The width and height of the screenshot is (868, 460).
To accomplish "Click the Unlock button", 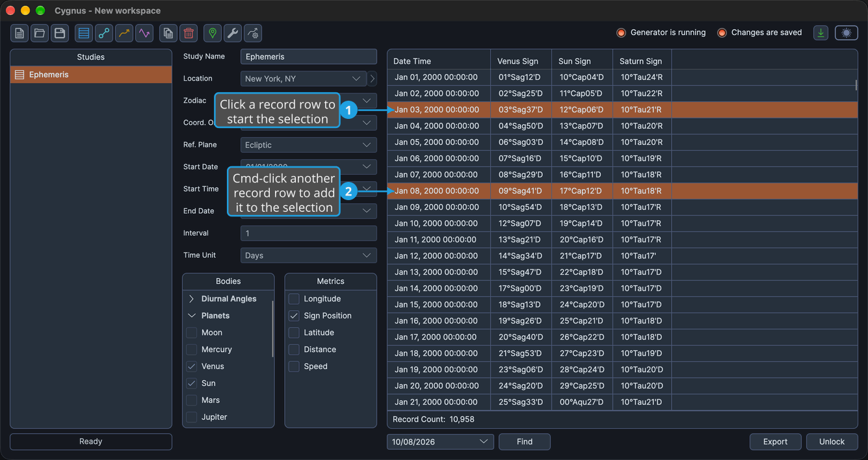I will pos(832,442).
